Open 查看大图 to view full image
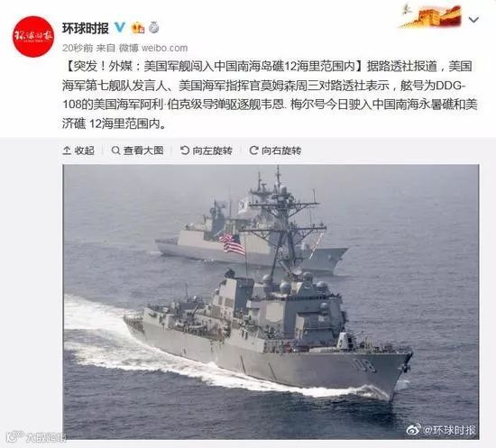 tap(138, 151)
